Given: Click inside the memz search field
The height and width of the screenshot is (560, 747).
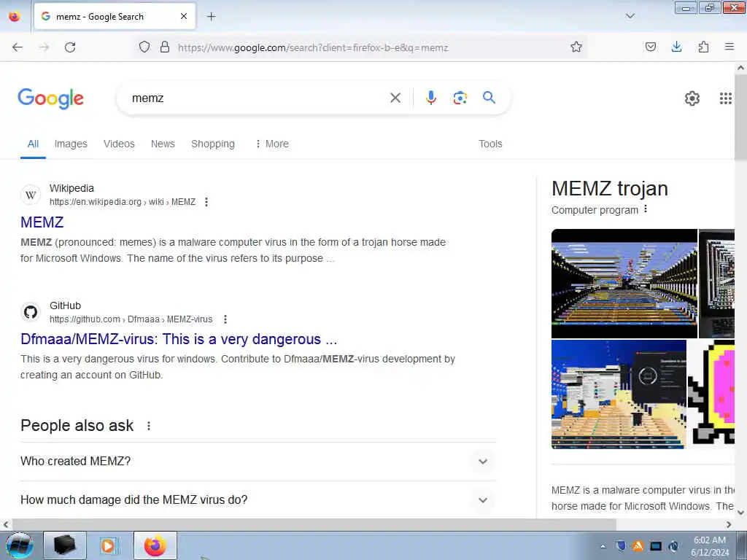Looking at the screenshot, I should tap(258, 98).
